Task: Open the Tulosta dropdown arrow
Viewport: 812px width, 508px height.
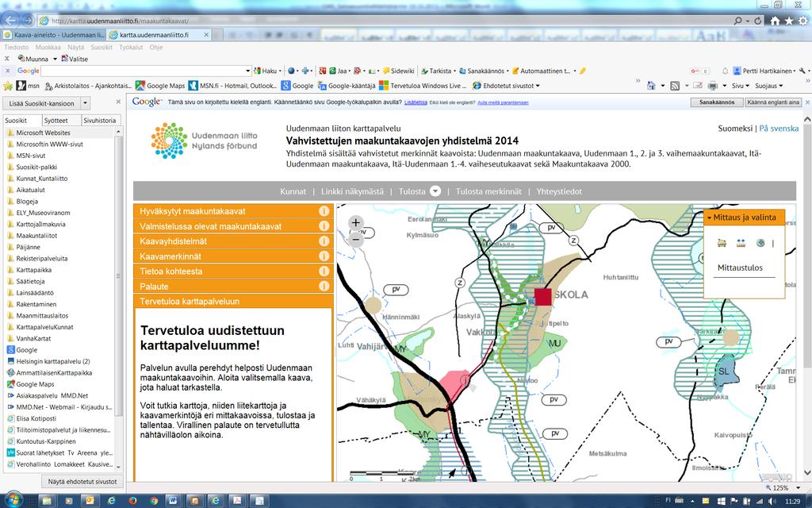Action: (435, 191)
